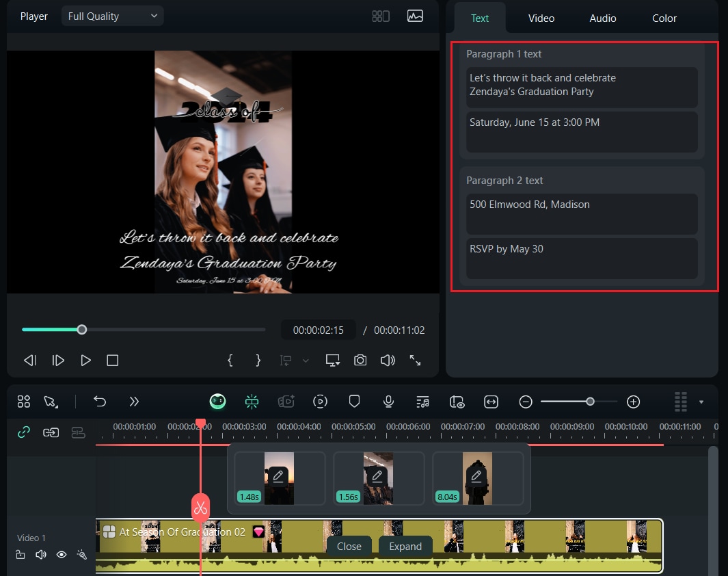The width and height of the screenshot is (728, 576).
Task: Toggle the track magnet snapping icon
Action: (x=78, y=433)
